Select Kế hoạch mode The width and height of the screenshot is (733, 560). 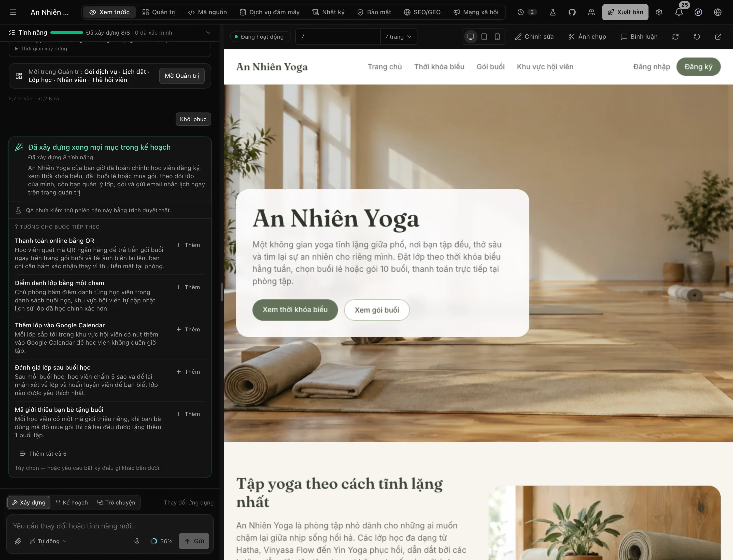tap(72, 502)
